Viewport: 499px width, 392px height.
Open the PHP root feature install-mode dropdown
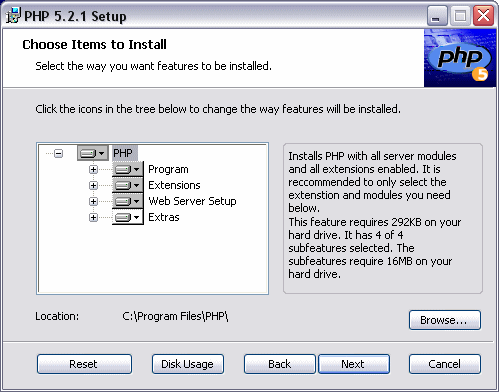pyautogui.click(x=93, y=153)
